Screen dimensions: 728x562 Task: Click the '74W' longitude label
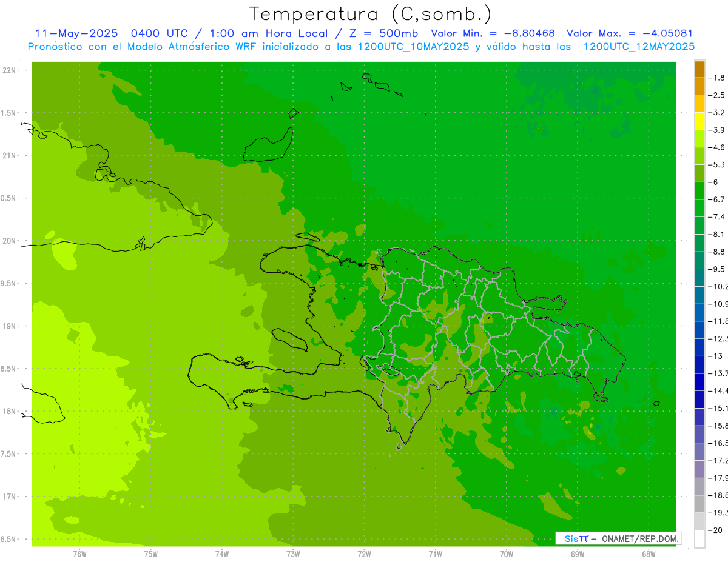pyautogui.click(x=221, y=554)
